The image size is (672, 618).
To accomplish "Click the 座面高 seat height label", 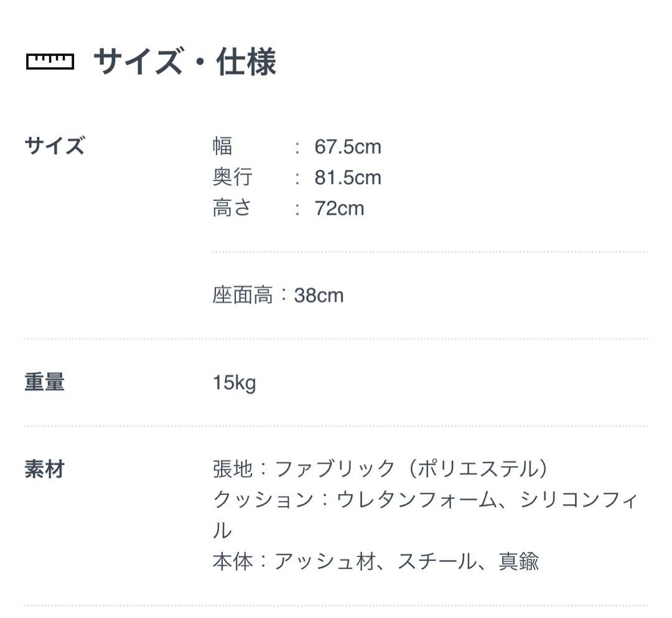I will tap(242, 295).
